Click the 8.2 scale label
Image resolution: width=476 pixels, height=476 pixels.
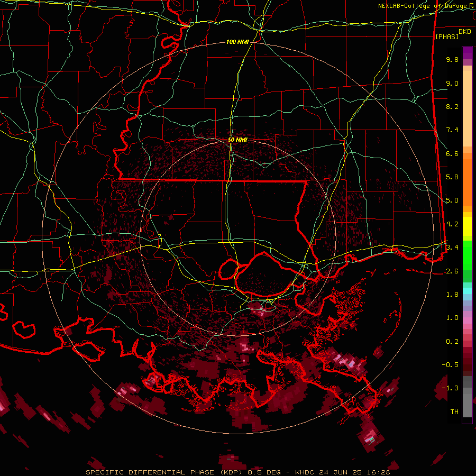pos(452,106)
